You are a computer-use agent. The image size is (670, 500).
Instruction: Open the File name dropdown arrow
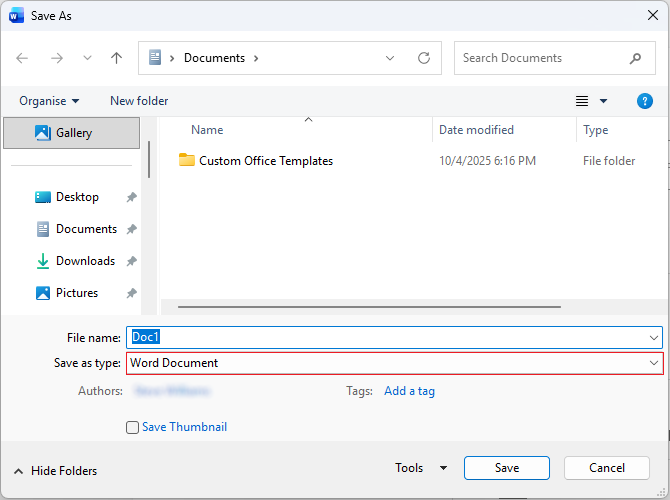(654, 338)
